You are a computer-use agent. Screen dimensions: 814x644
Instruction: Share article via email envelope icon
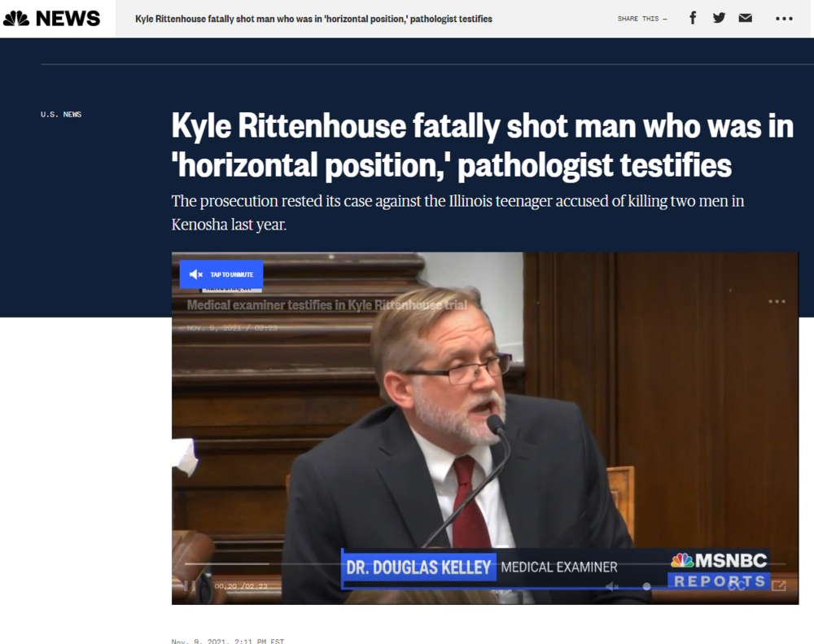pyautogui.click(x=745, y=18)
